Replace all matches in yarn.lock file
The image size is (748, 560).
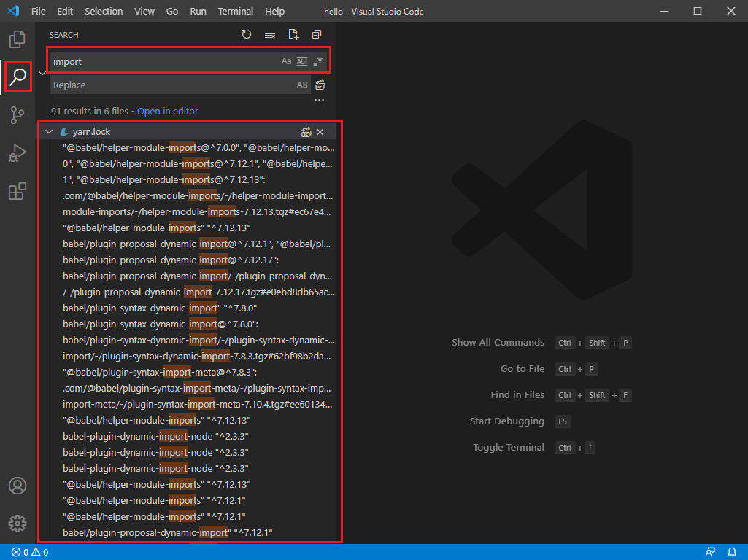[x=306, y=132]
